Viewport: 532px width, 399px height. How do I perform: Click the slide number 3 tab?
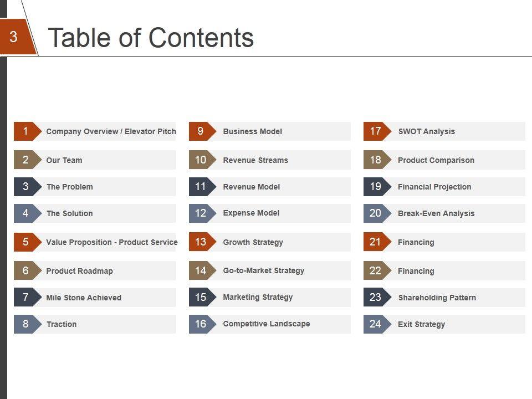click(14, 37)
